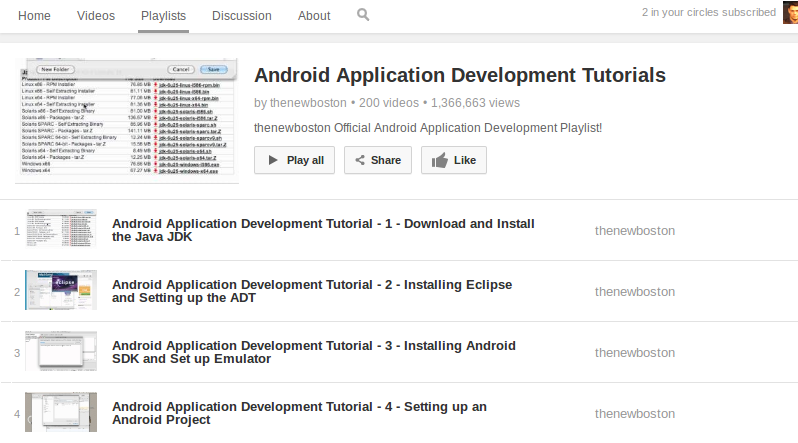Open the large playlist cover thumbnail

(127, 120)
